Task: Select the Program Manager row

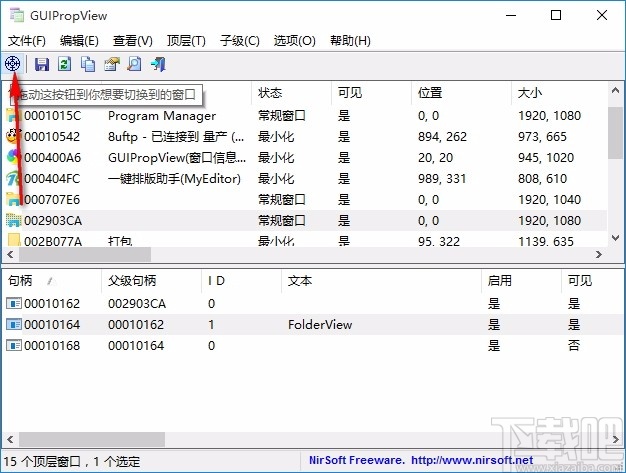Action: pyautogui.click(x=305, y=116)
